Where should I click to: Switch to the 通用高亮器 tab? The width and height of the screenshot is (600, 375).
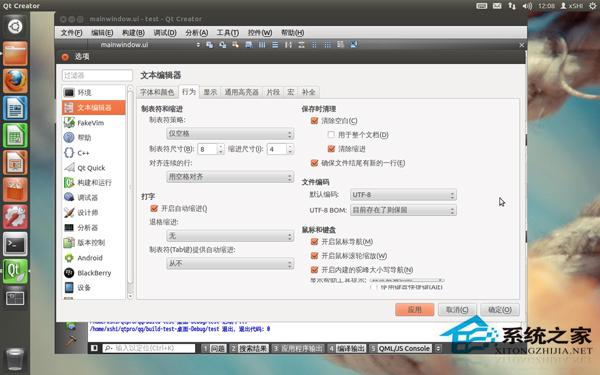(242, 92)
